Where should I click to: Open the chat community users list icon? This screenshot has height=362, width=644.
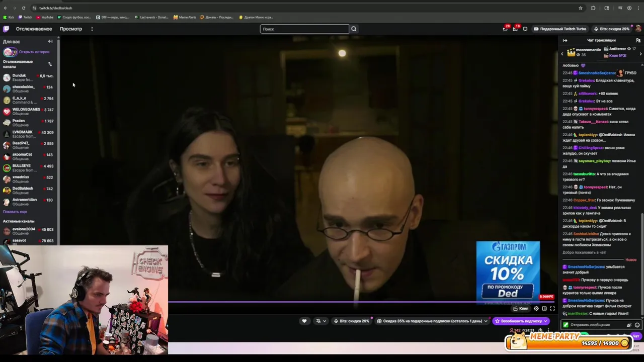pyautogui.click(x=638, y=40)
